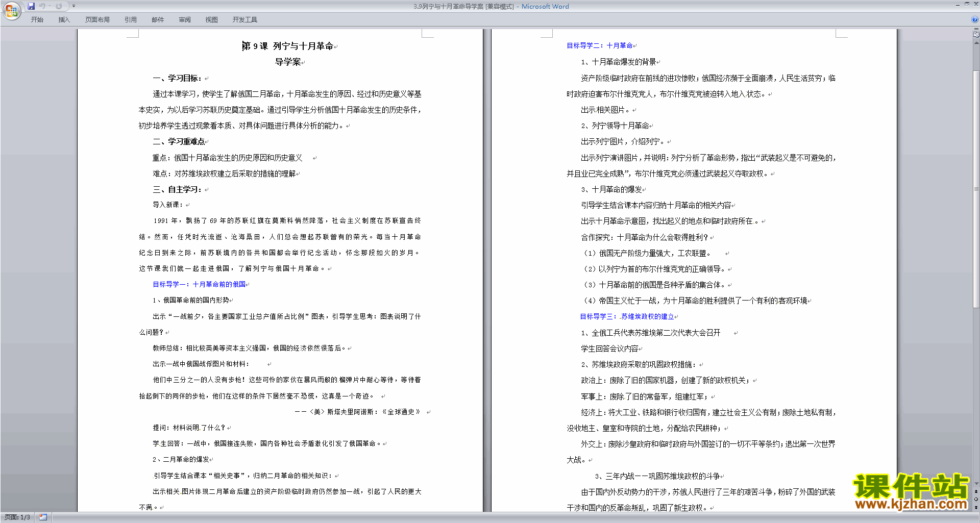980x523 pixels.
Task: Click the line '出示列宁图片,介绍列宁。'
Action: (x=623, y=141)
